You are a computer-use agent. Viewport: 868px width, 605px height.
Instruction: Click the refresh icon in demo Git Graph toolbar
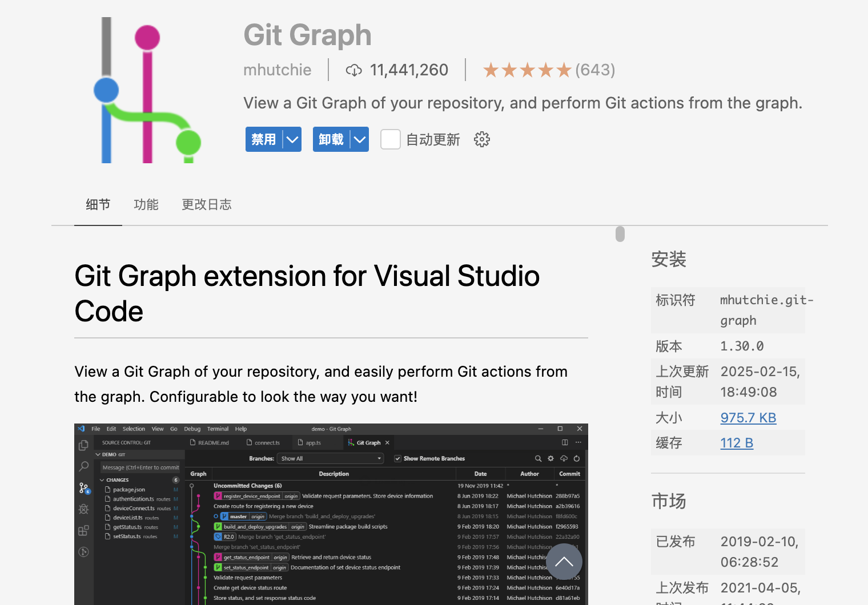point(577,458)
